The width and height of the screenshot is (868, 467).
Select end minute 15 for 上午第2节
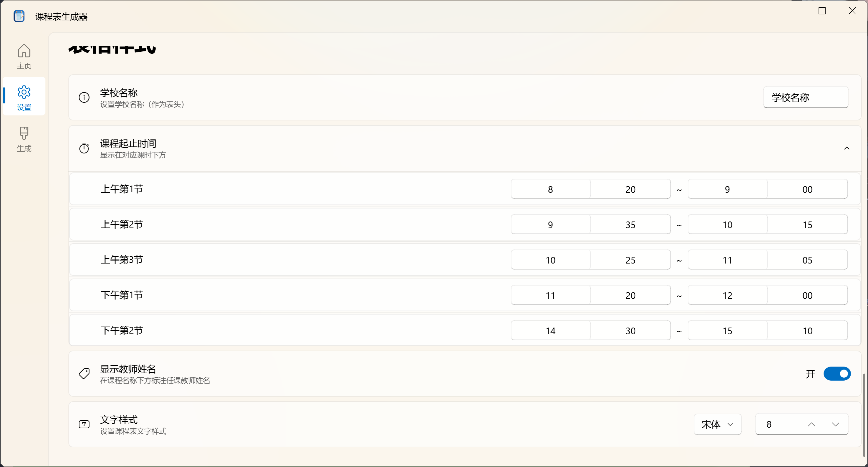(807, 224)
